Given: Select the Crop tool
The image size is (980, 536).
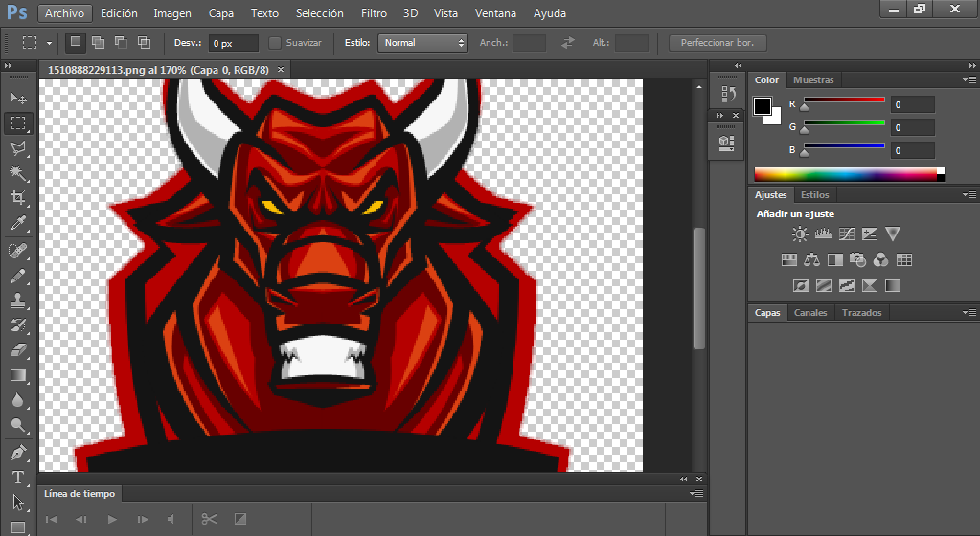Looking at the screenshot, I should click(x=18, y=198).
